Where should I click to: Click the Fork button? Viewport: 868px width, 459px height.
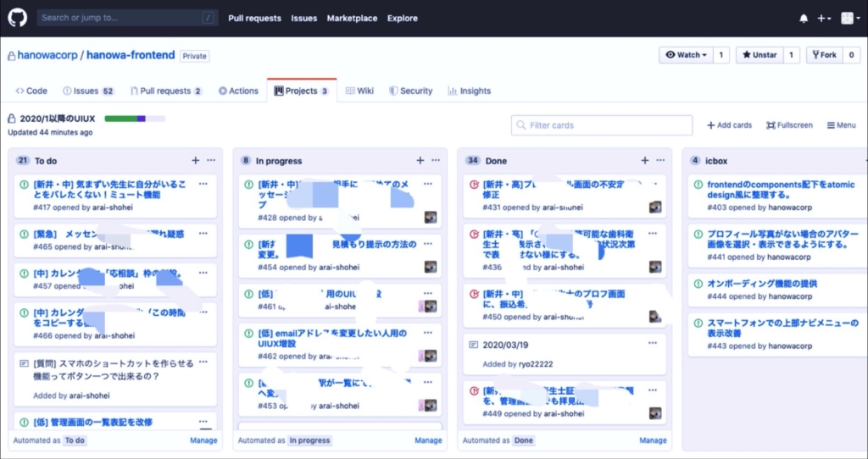pos(824,55)
